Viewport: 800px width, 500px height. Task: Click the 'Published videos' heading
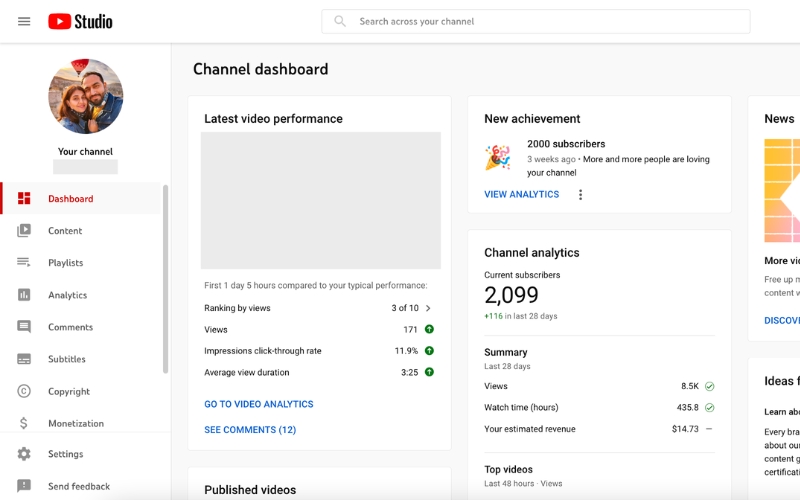tap(250, 490)
